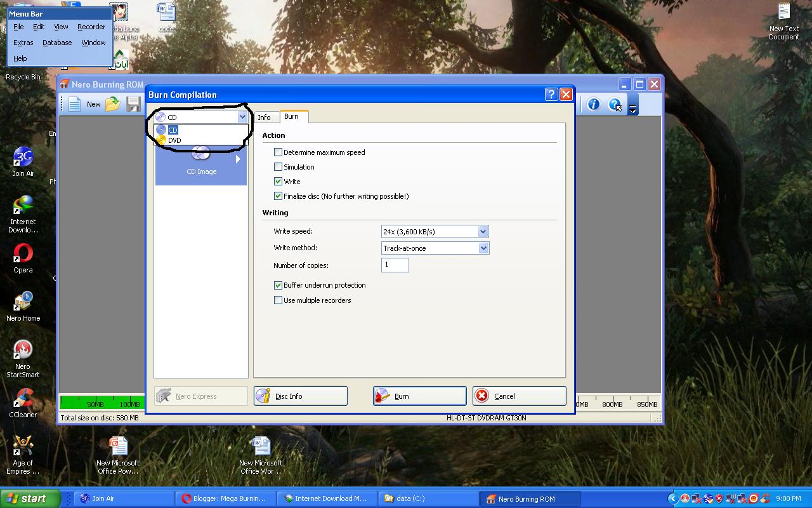The image size is (812, 508).
Task: Open CCleaner desktop shortcut
Action: click(x=23, y=403)
